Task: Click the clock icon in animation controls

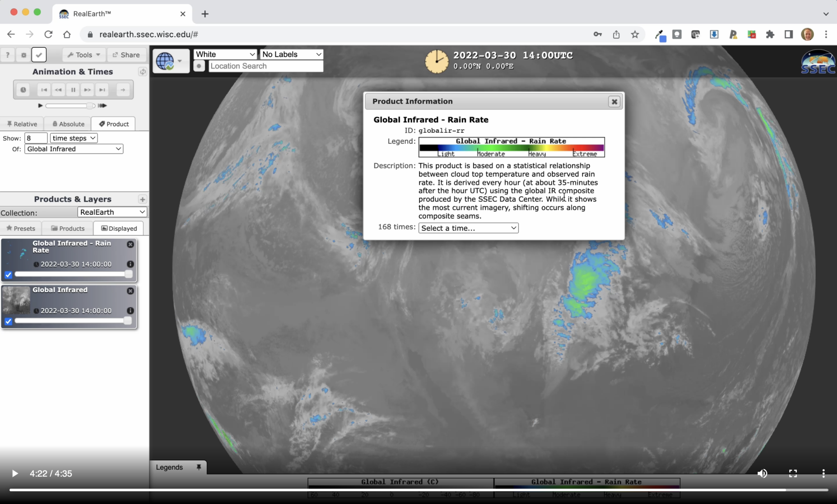Action: 23,90
